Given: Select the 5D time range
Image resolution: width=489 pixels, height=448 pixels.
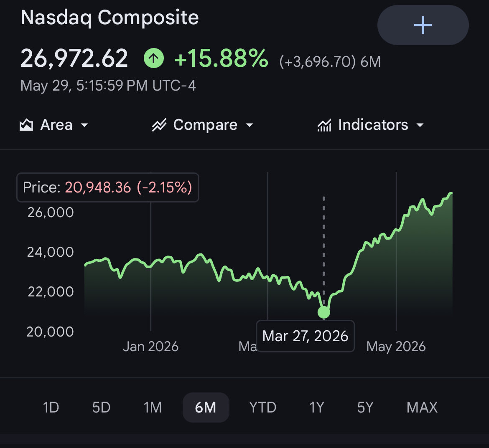Looking at the screenshot, I should coord(102,407).
